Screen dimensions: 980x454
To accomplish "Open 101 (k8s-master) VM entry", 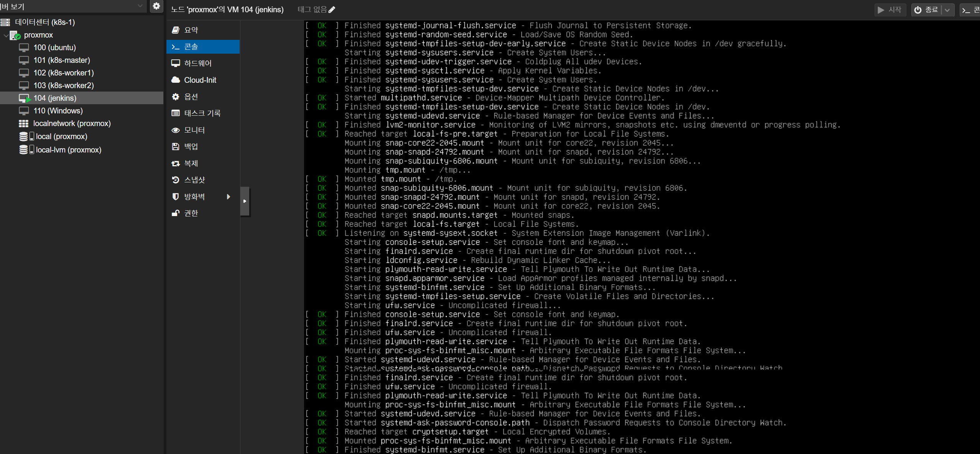I will [62, 60].
